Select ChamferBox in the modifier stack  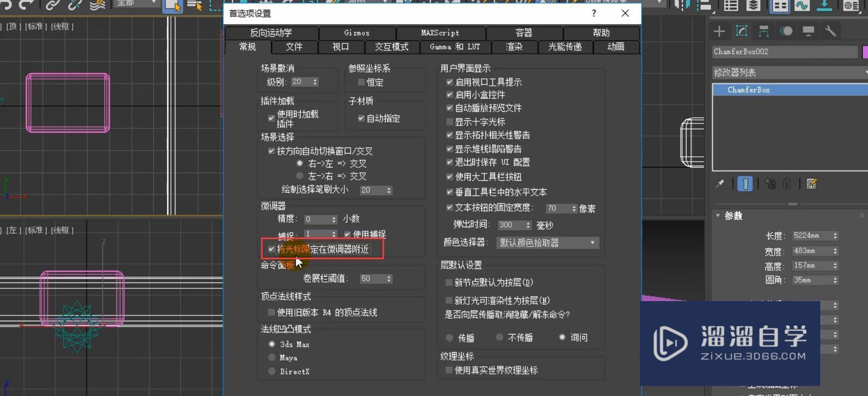pyautogui.click(x=790, y=90)
